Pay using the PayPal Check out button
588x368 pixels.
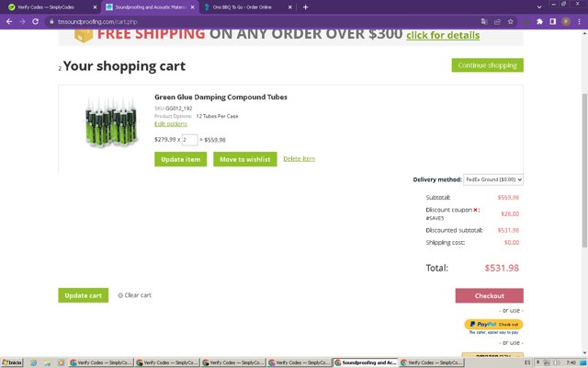click(493, 324)
